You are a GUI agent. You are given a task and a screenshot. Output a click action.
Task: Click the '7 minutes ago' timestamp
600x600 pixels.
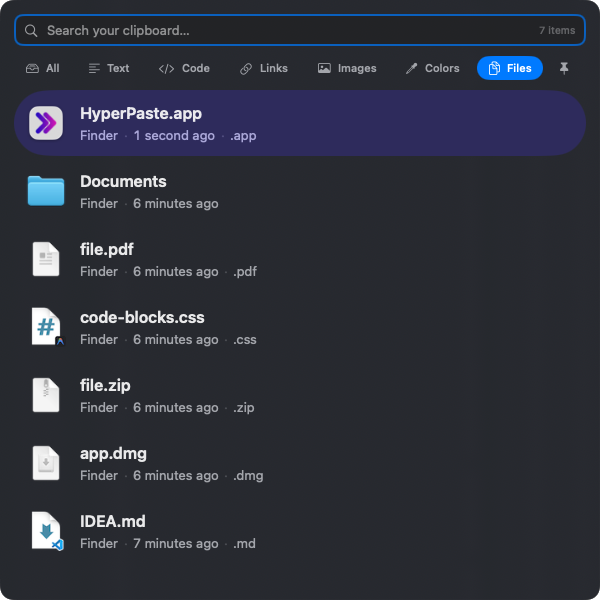pyautogui.click(x=176, y=543)
